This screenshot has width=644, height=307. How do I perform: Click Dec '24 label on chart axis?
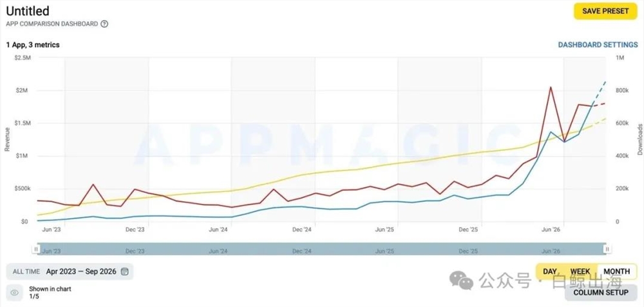302,230
